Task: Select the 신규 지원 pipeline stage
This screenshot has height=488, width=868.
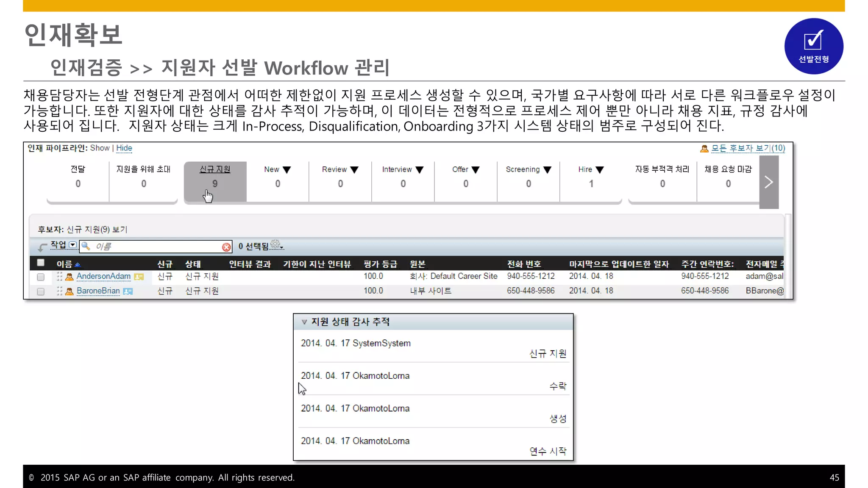Action: [x=215, y=181]
